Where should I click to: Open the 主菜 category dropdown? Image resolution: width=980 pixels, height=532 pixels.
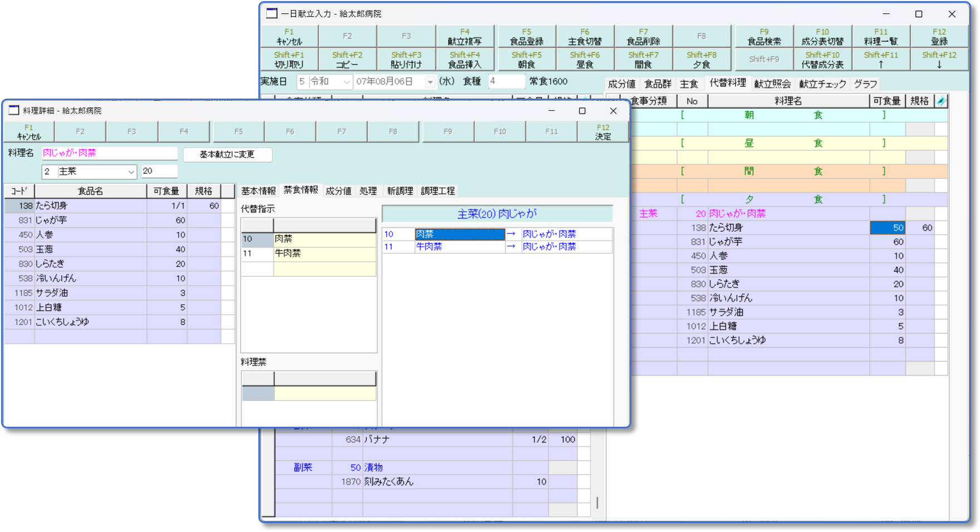[131, 172]
